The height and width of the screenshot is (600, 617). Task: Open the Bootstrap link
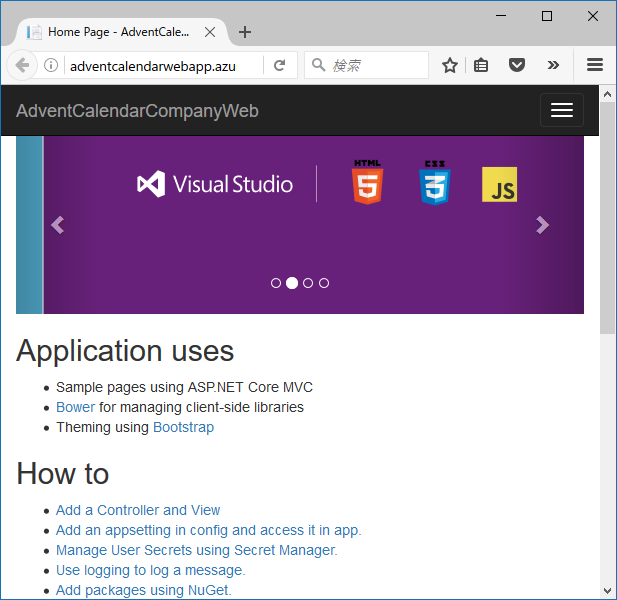[183, 427]
